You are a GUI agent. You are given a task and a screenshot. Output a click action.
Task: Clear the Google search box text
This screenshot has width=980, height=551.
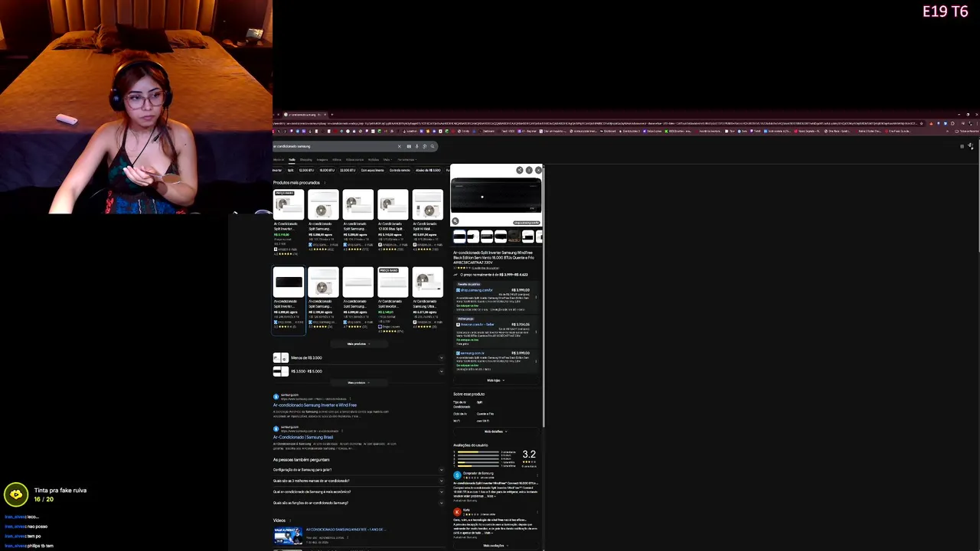tap(400, 146)
